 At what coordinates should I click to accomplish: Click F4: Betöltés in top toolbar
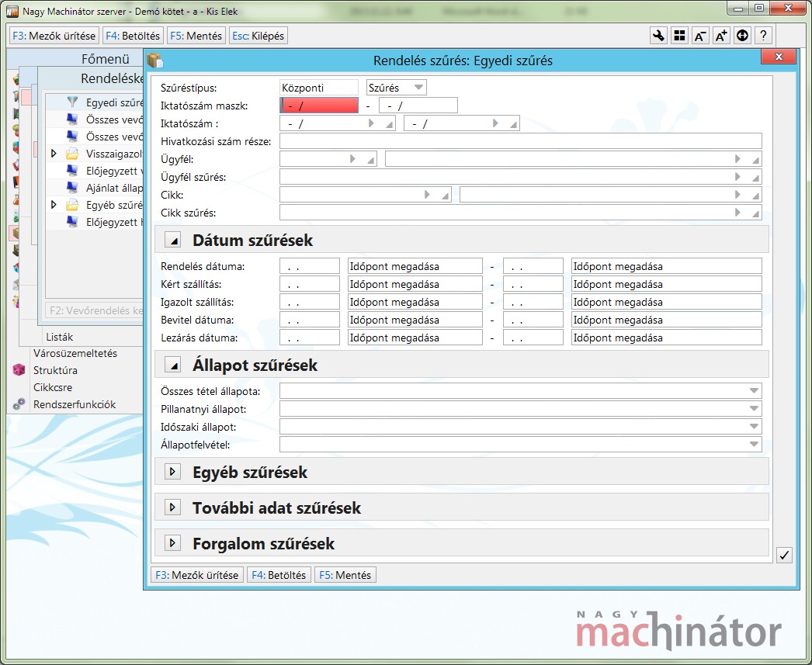point(133,36)
